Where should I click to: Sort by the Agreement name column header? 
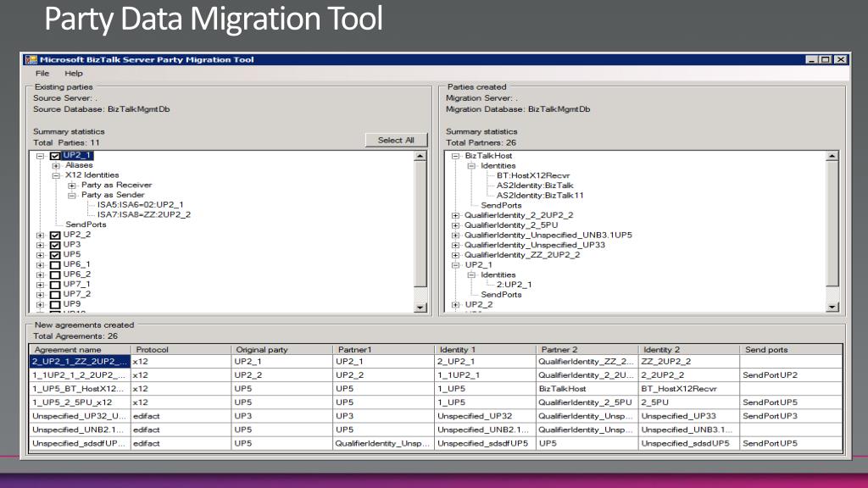[x=80, y=350]
